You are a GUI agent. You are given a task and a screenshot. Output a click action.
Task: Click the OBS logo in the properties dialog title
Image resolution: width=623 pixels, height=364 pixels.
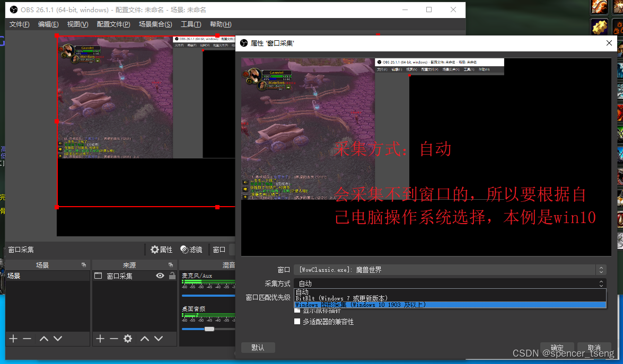pyautogui.click(x=244, y=43)
